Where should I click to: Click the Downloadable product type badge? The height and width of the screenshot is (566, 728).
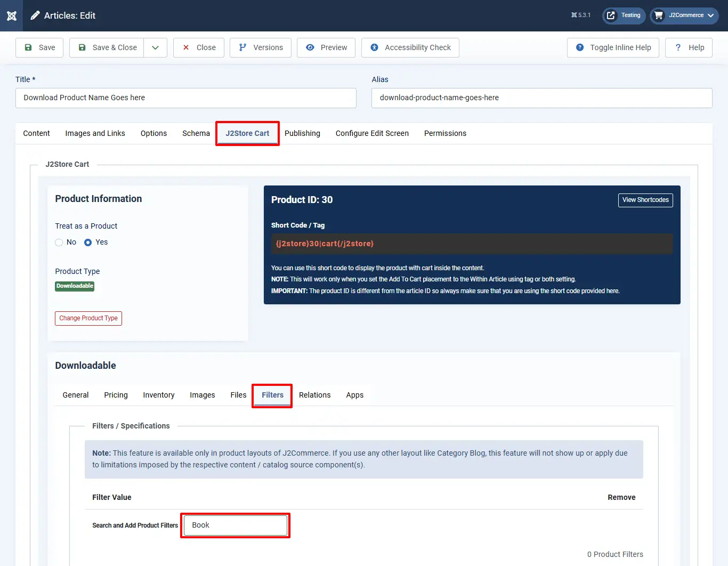(x=75, y=286)
